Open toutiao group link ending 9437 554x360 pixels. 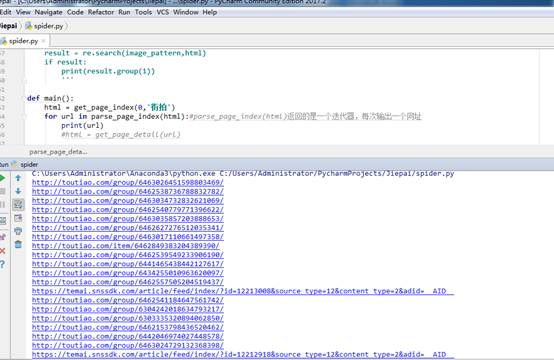click(128, 282)
